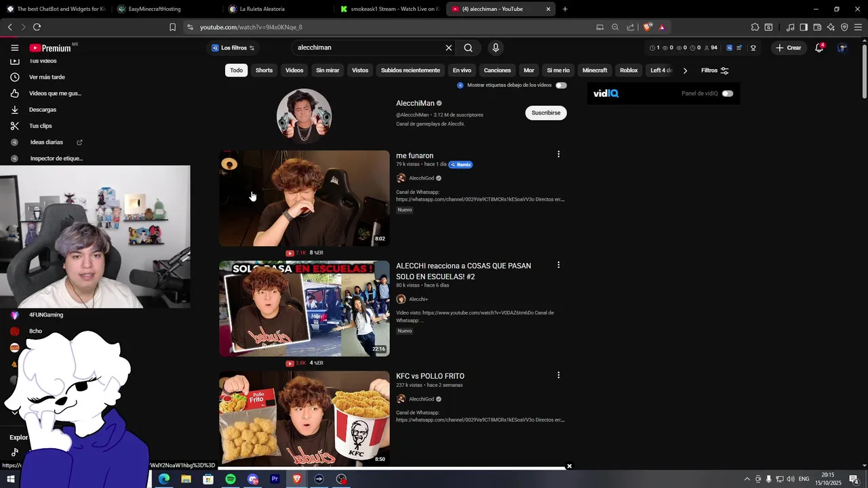Open Descargas in sidebar
Viewport: 868px width, 488px height.
point(43,110)
